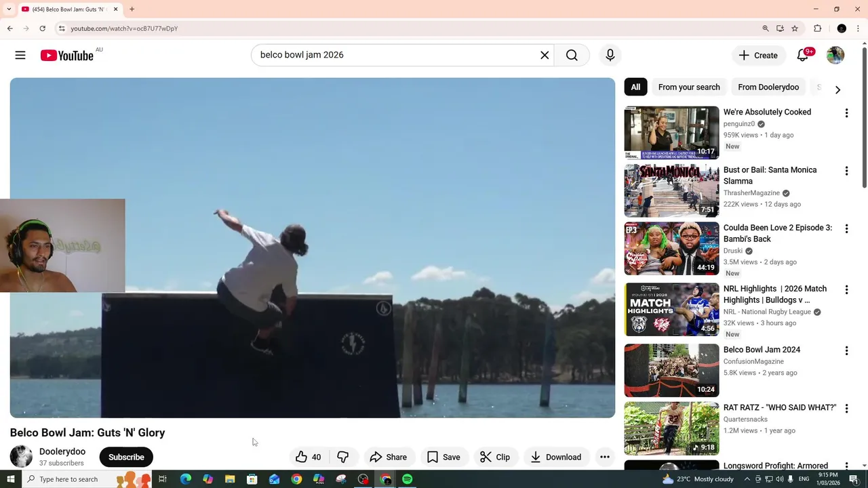Image resolution: width=868 pixels, height=488 pixels.
Task: View site information icon in address bar
Action: (62, 28)
